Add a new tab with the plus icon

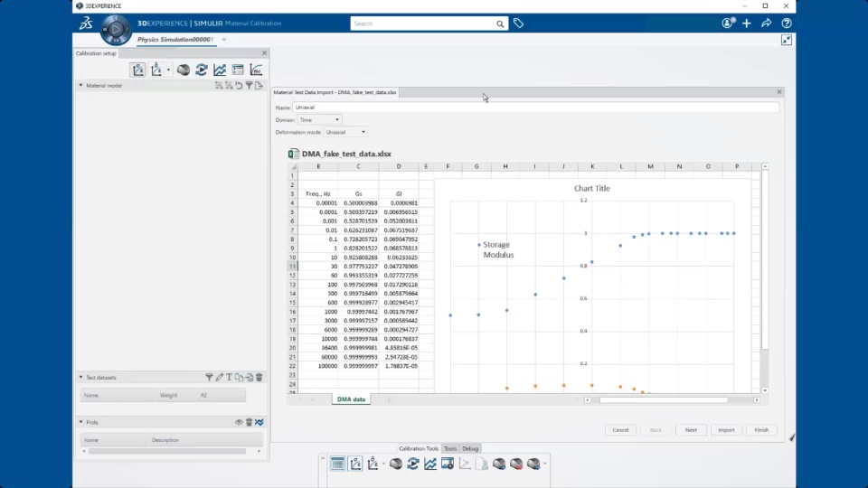coord(224,39)
